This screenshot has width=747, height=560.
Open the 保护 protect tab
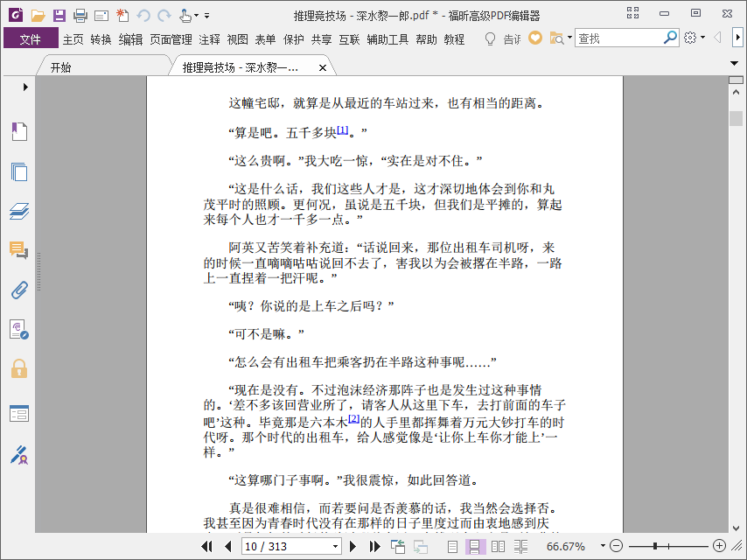pos(294,39)
